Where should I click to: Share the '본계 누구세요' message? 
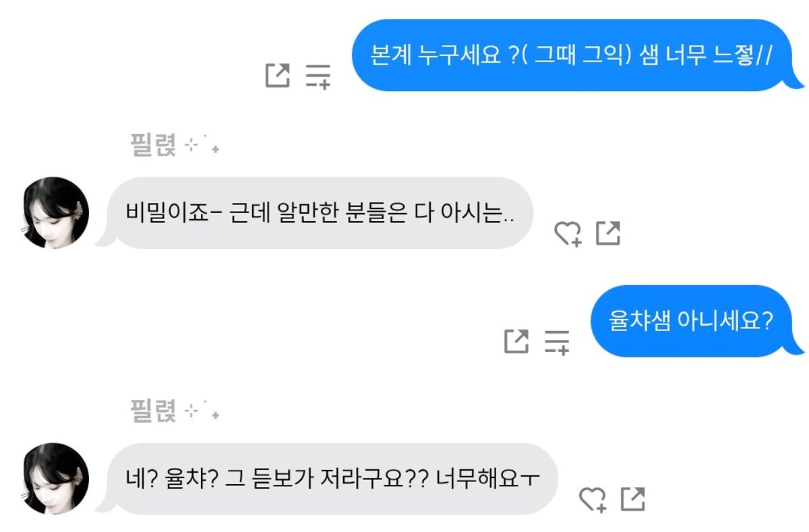click(277, 75)
